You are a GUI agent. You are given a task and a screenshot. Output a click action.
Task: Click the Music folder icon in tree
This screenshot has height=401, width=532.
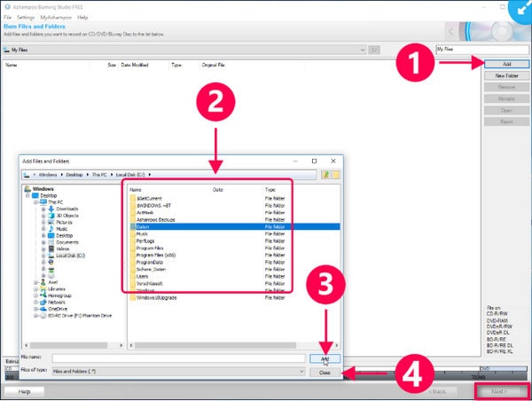[51, 228]
